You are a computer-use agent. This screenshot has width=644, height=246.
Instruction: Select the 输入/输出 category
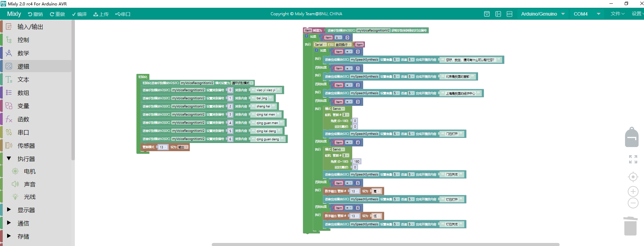coord(36,27)
